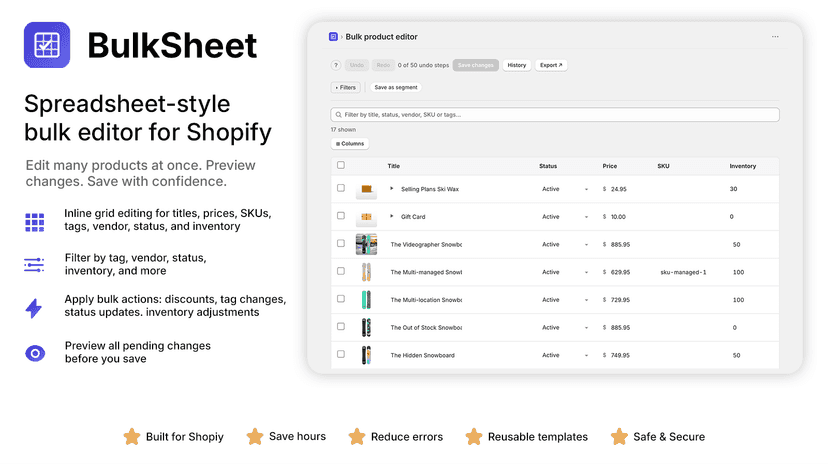Click the filter by title search field
Screen dimensions: 828x466
coord(555,115)
